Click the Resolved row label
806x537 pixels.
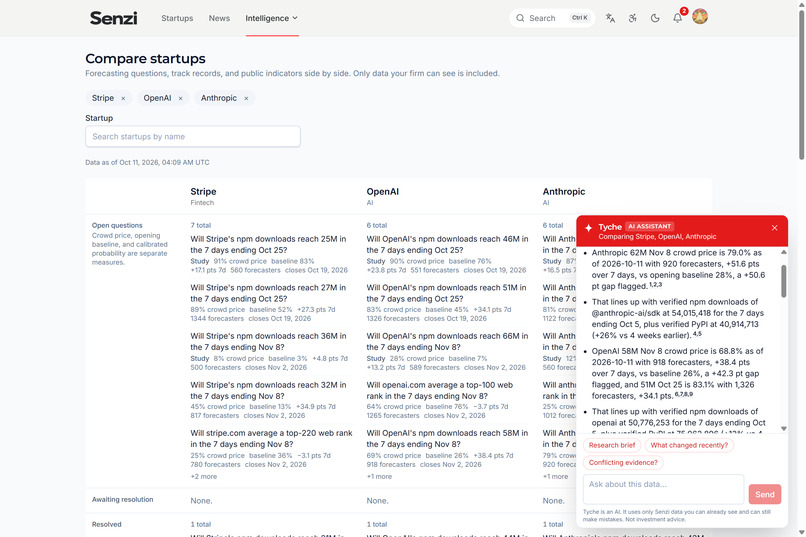pyautogui.click(x=106, y=524)
